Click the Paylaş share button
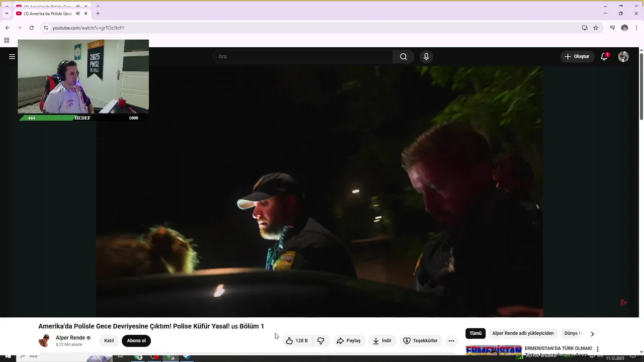644x362 pixels. pos(349,341)
